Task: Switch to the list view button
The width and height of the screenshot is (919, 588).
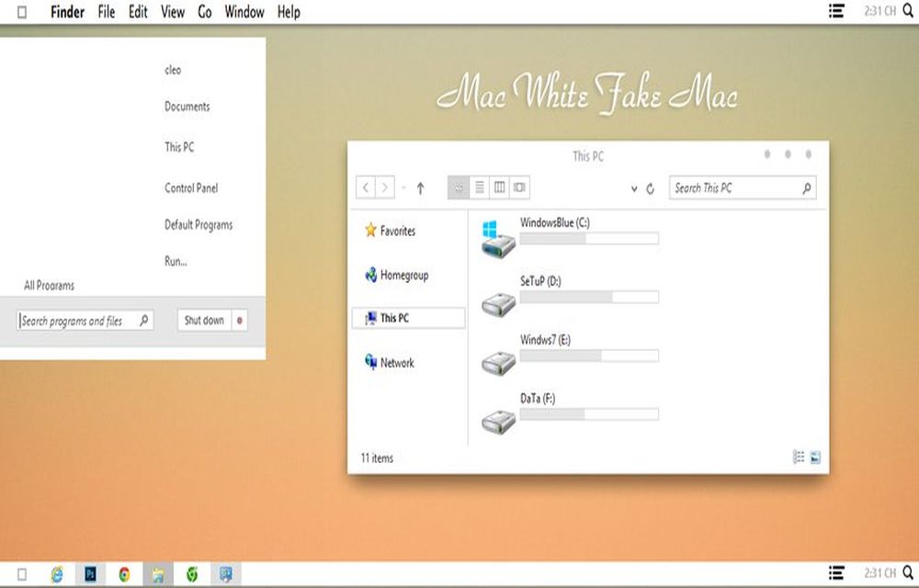Action: tap(480, 187)
